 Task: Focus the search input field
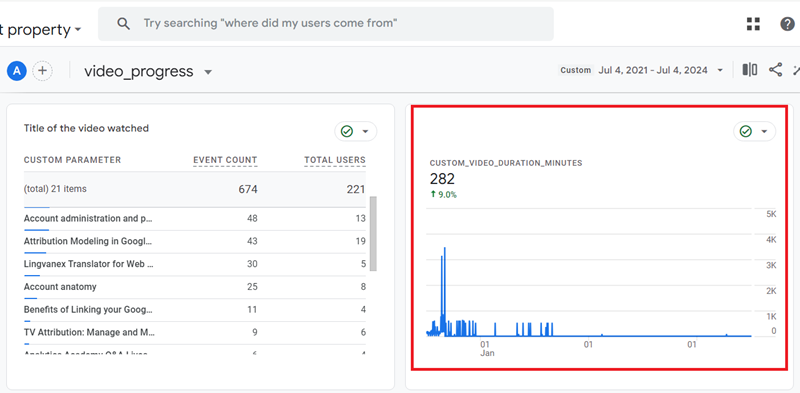pos(326,23)
